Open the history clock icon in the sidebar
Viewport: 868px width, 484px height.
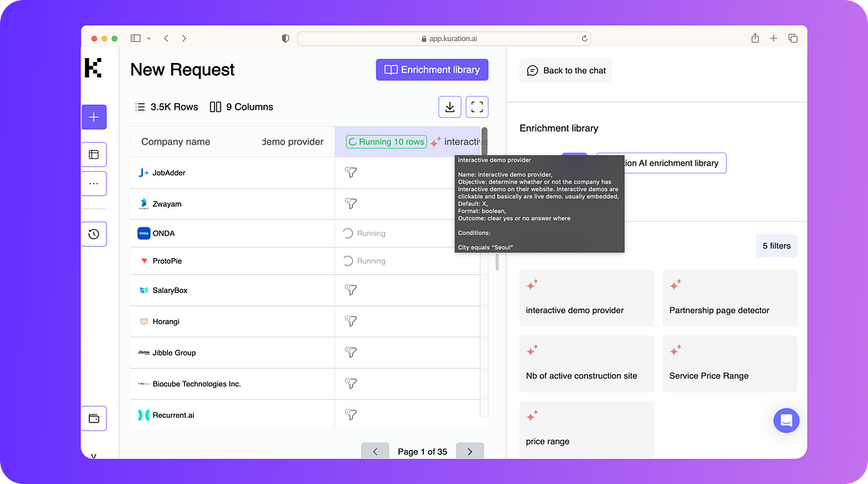tap(94, 234)
